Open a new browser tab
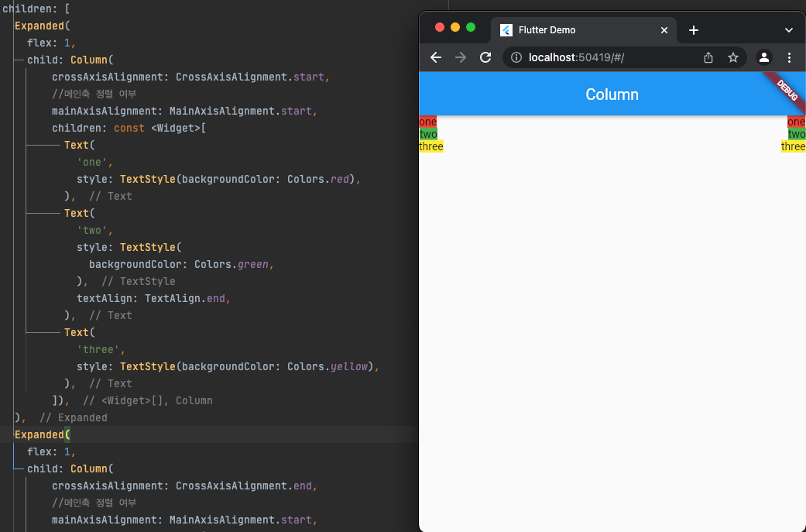Screen dimensions: 806x532 (x=694, y=30)
